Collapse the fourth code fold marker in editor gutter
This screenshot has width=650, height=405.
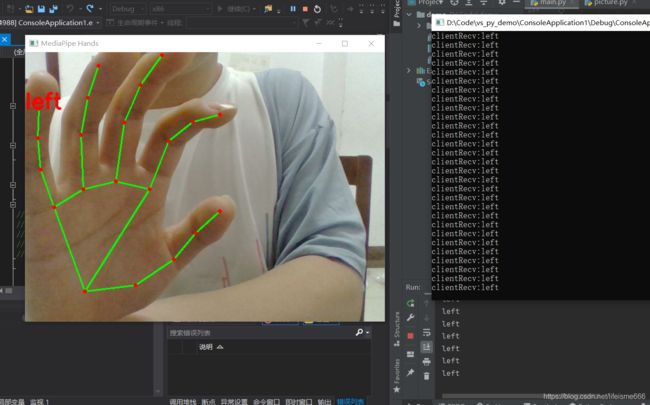pyautogui.click(x=13, y=204)
